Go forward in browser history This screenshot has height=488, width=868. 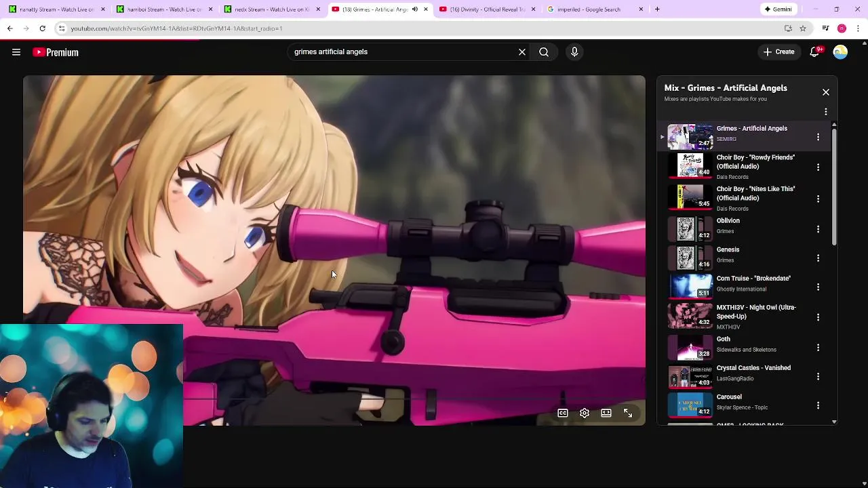coord(26,28)
